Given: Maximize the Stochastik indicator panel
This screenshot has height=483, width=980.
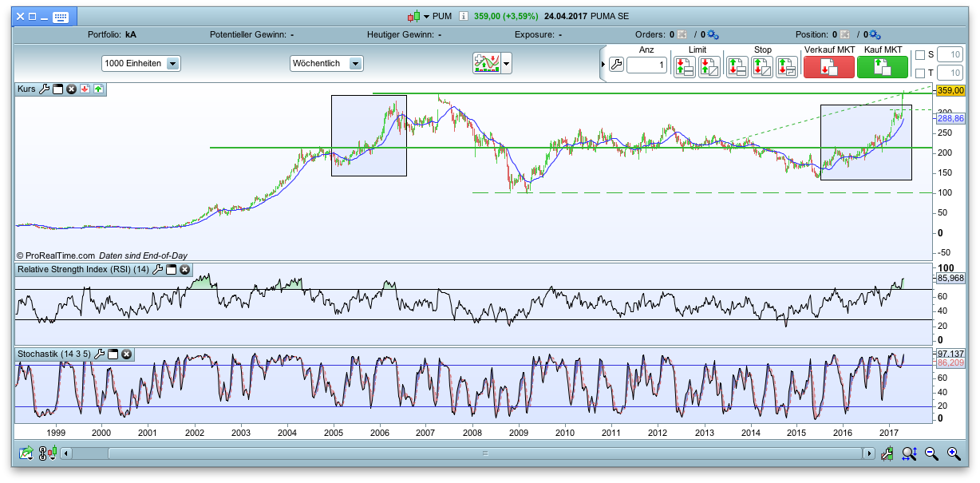Looking at the screenshot, I should [113, 354].
